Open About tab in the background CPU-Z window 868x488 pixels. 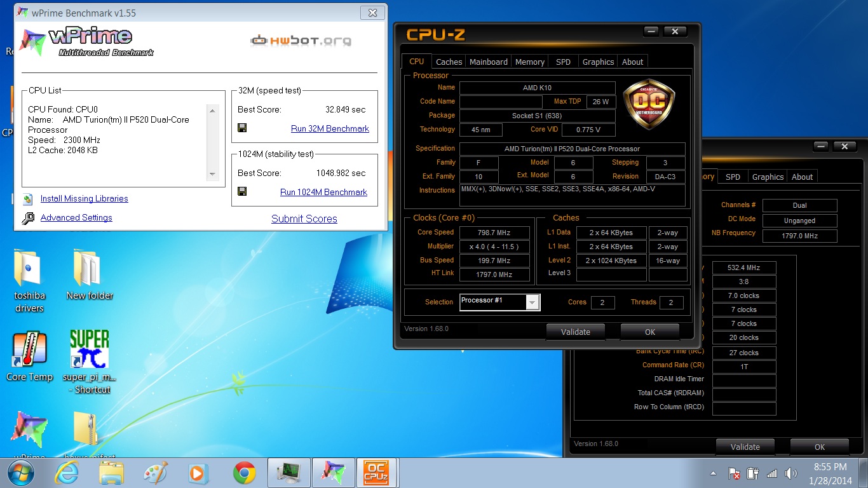click(803, 177)
